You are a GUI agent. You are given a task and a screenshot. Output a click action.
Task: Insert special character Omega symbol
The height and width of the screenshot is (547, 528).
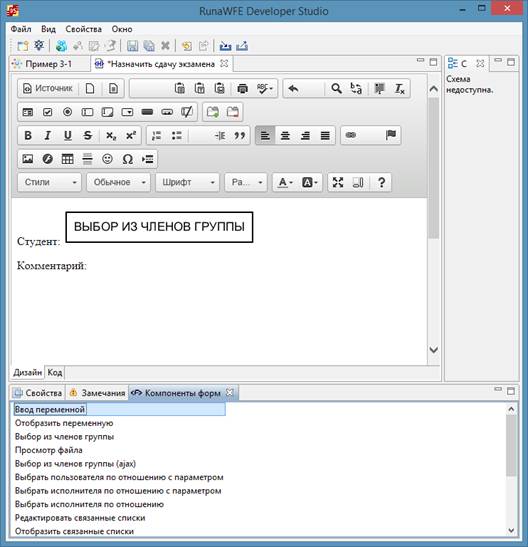pyautogui.click(x=128, y=159)
